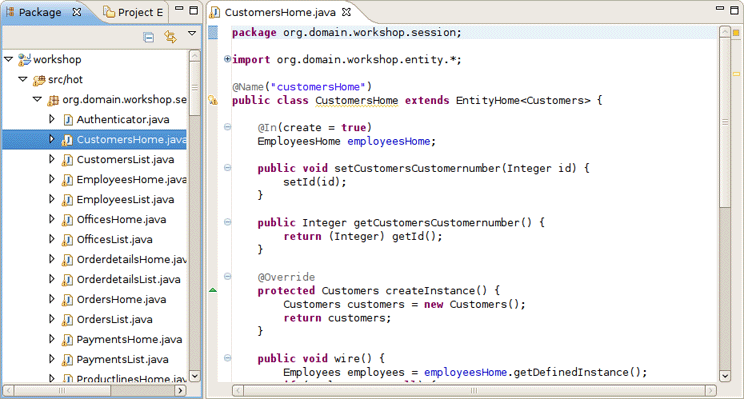The image size is (744, 399).
Task: Click the green override indicator triangle
Action: (x=213, y=290)
